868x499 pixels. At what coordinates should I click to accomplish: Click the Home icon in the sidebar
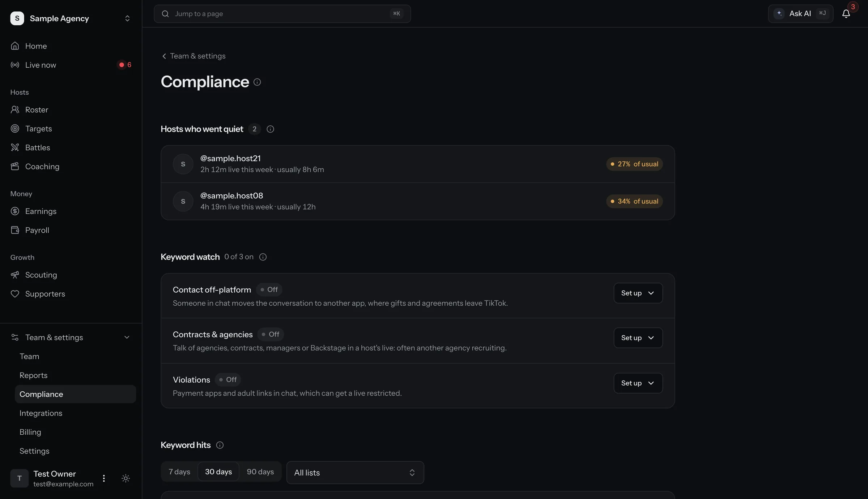click(x=15, y=46)
